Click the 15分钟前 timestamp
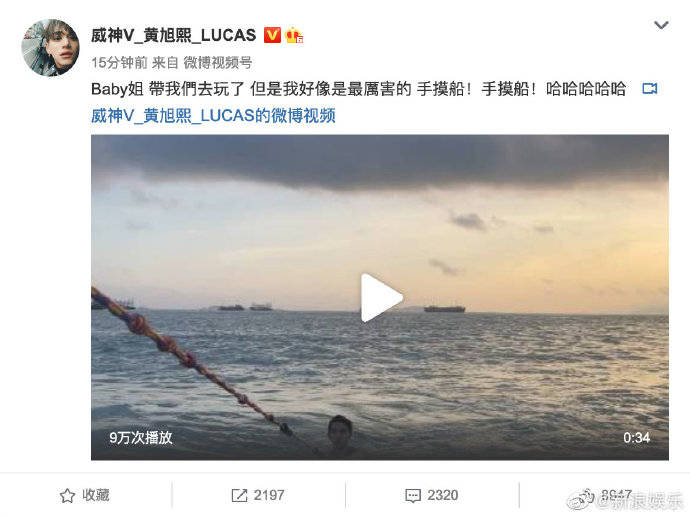 point(119,62)
